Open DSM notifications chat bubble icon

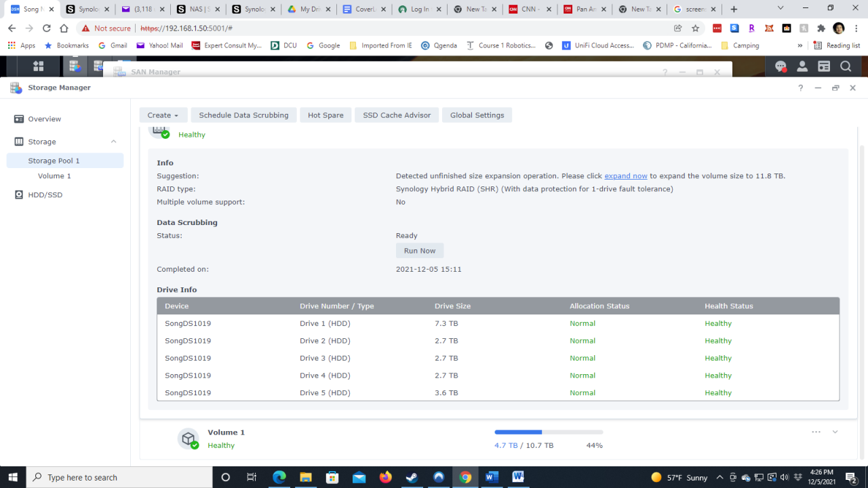click(x=781, y=66)
